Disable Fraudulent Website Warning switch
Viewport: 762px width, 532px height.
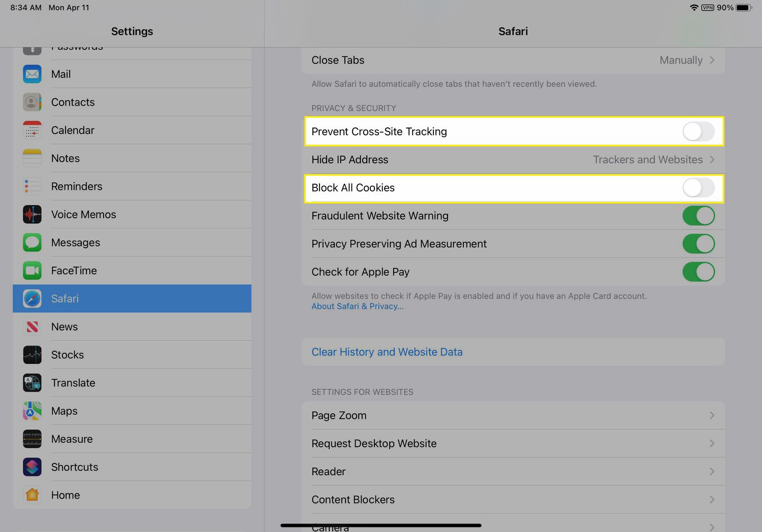click(x=698, y=216)
